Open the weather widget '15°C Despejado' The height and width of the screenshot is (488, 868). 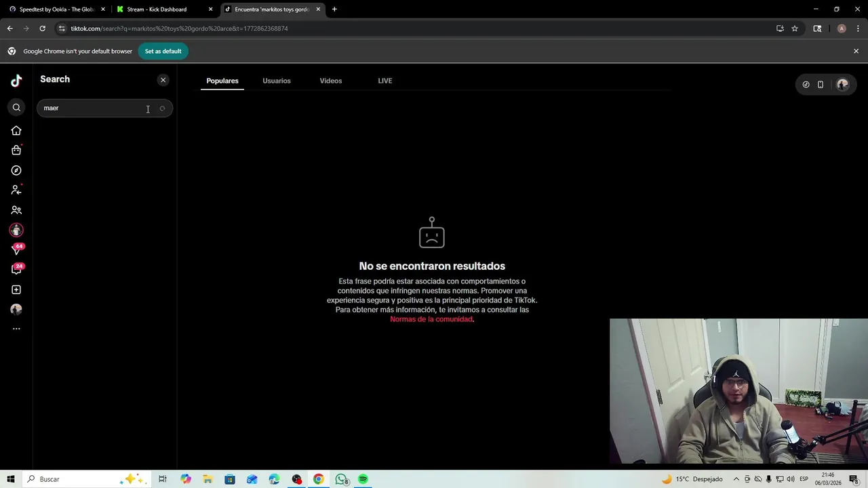pyautogui.click(x=692, y=479)
